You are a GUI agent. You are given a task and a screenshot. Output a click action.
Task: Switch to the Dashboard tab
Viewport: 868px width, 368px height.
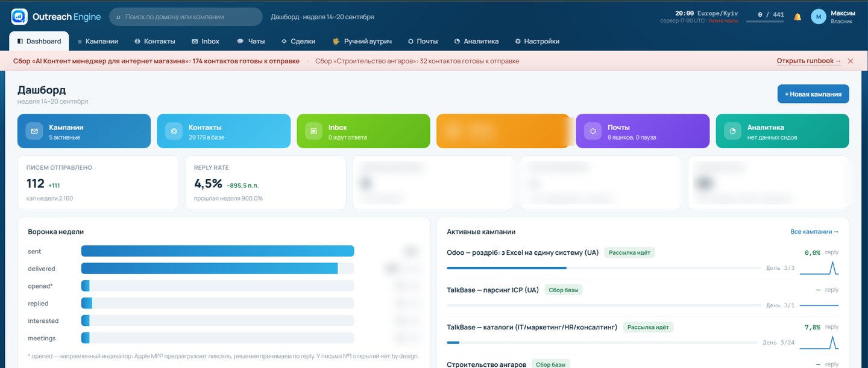tap(39, 41)
